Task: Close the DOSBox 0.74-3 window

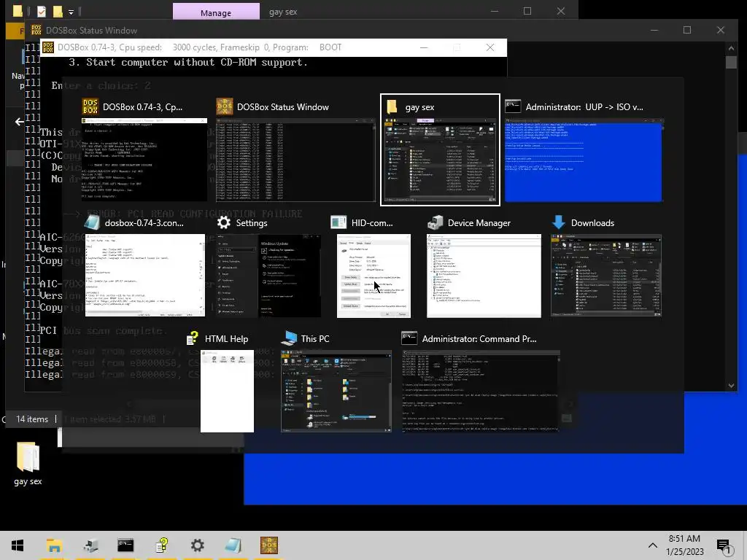Action: click(x=489, y=47)
